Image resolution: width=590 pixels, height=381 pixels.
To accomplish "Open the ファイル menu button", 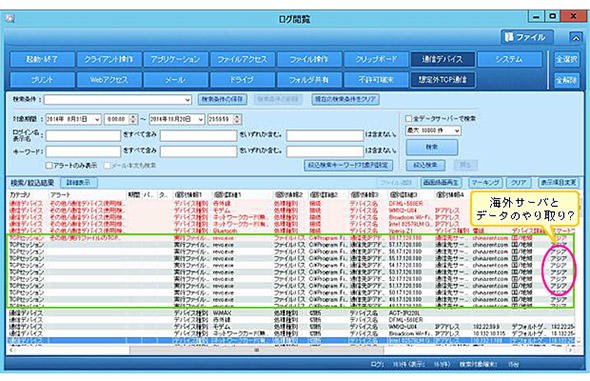I will [527, 37].
